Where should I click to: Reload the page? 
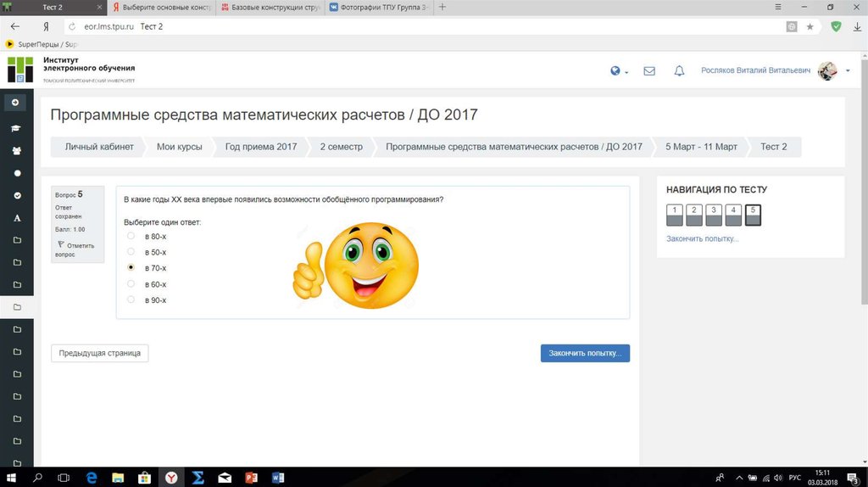coord(72,26)
